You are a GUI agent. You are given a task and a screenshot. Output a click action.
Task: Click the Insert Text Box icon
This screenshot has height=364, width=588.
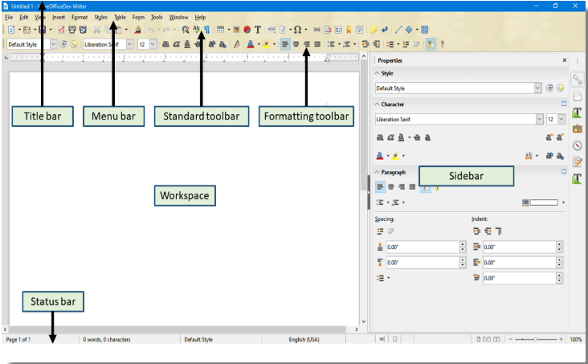pyautogui.click(x=258, y=30)
